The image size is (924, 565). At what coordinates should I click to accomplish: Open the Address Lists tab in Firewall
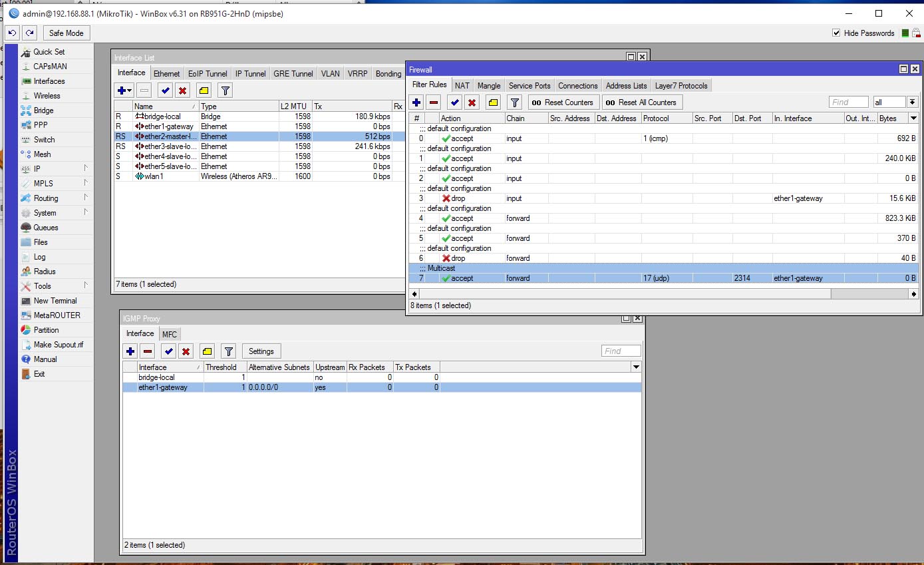(x=626, y=85)
